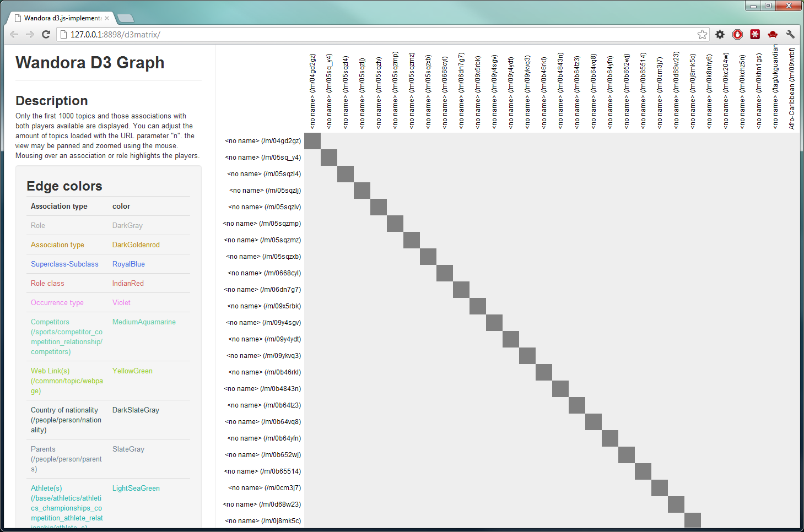804x532 pixels.
Task: Click the browser back arrow button
Action: (x=14, y=34)
